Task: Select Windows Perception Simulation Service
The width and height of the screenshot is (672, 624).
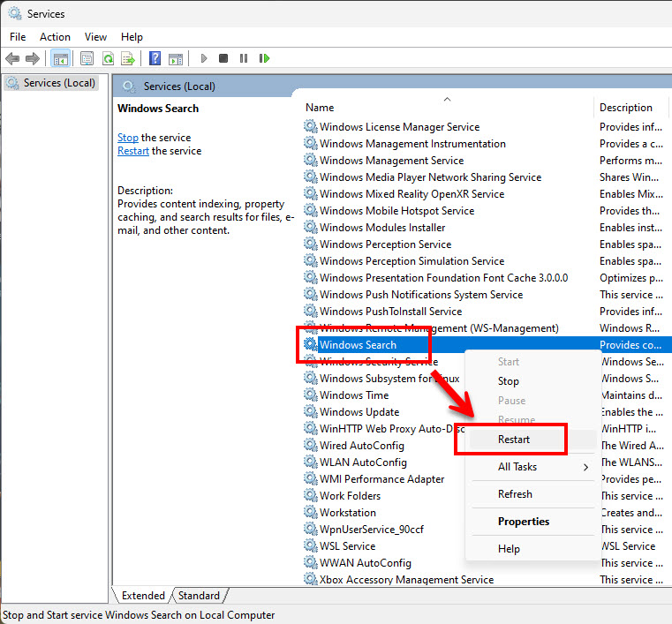Action: (x=412, y=261)
